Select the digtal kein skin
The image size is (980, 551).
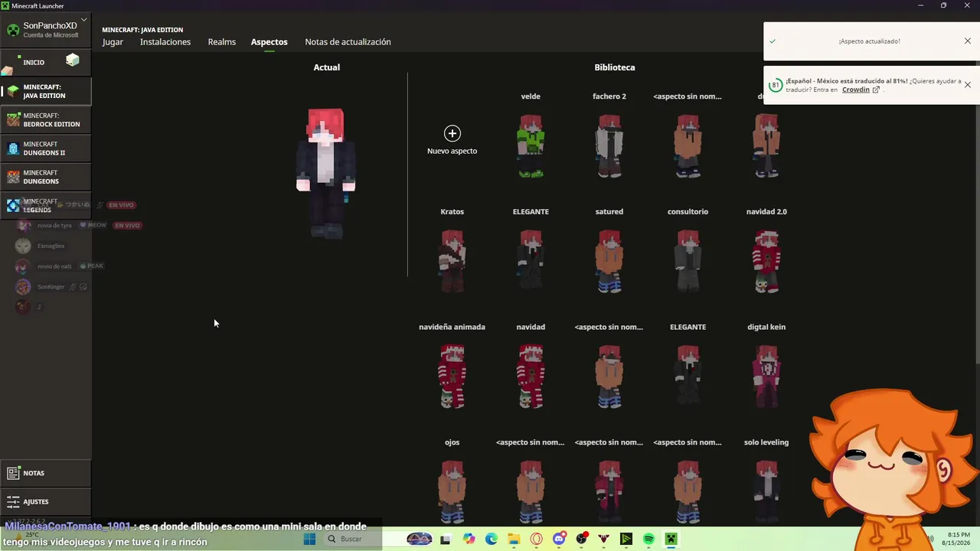(766, 376)
